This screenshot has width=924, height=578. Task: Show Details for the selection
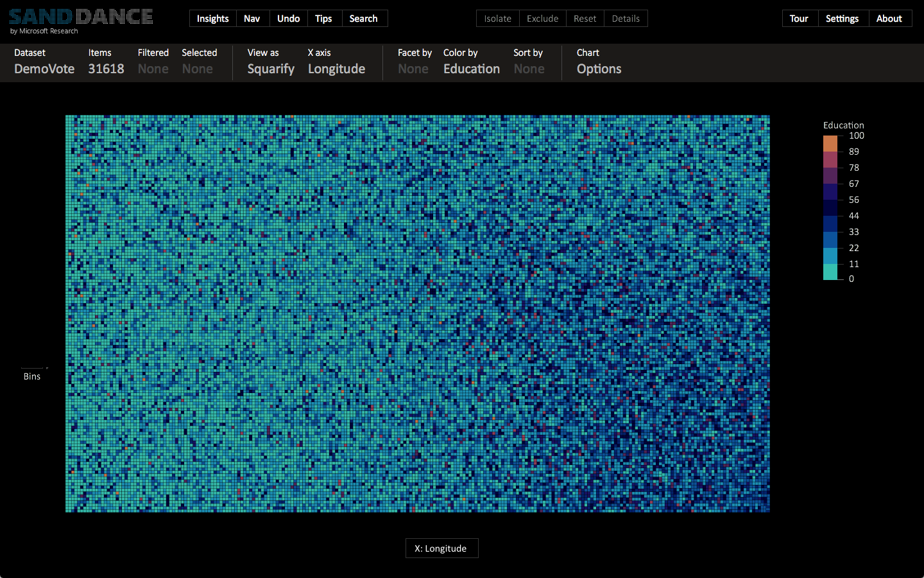[626, 18]
